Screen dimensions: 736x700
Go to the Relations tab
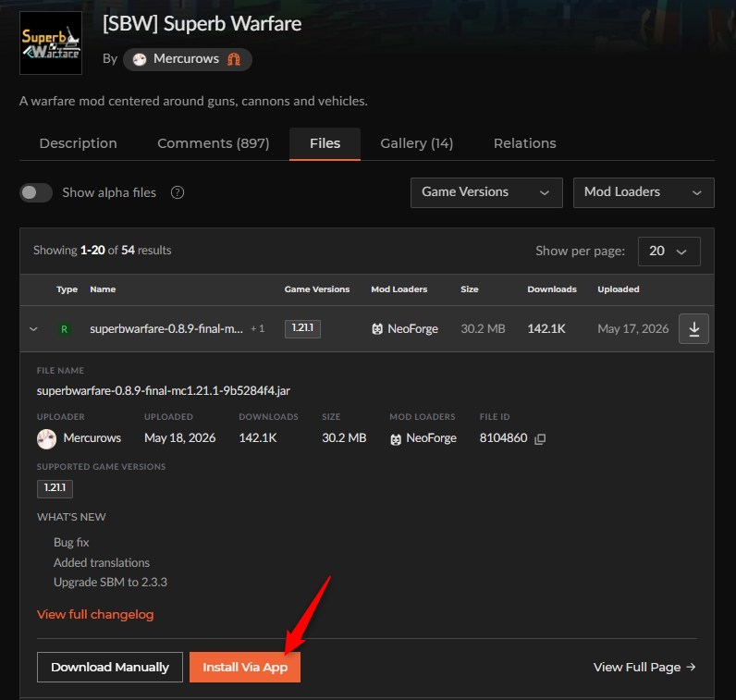click(525, 143)
